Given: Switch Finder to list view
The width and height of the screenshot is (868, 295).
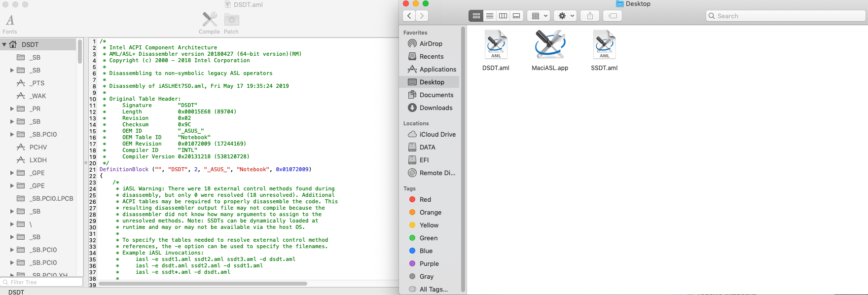Looking at the screenshot, I should pyautogui.click(x=490, y=16).
